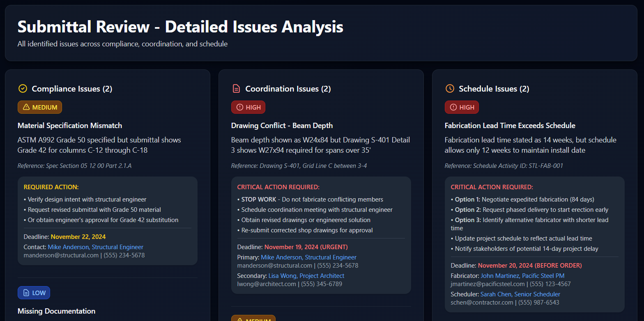Image resolution: width=644 pixels, height=321 pixels.
Task: Open Sarah Chen, Senior Scheduler link
Action: click(520, 294)
